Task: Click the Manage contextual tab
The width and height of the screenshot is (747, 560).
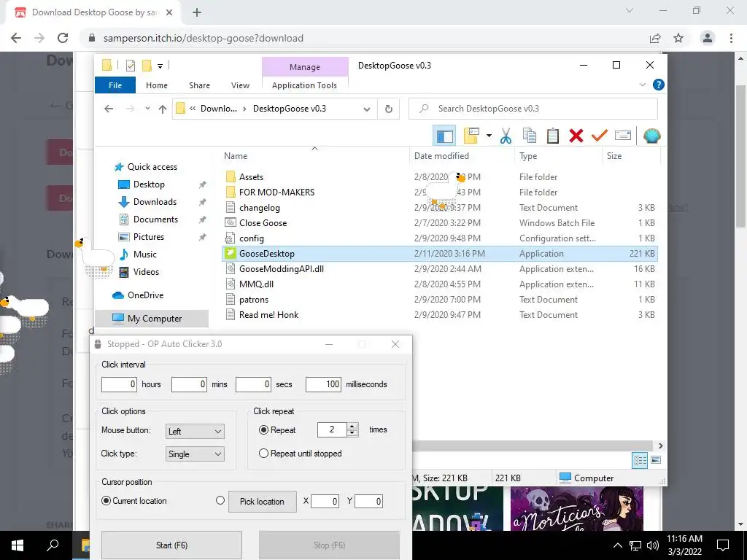Action: [305, 67]
